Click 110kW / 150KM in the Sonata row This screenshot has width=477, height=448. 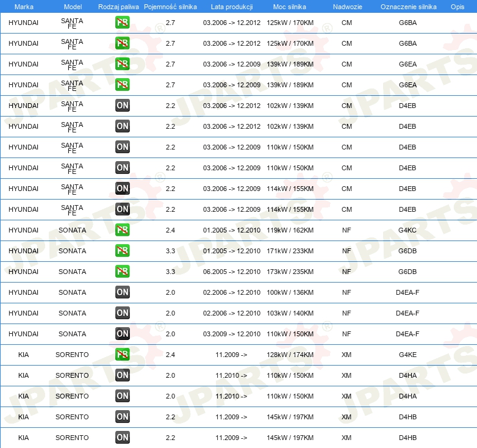pyautogui.click(x=290, y=334)
